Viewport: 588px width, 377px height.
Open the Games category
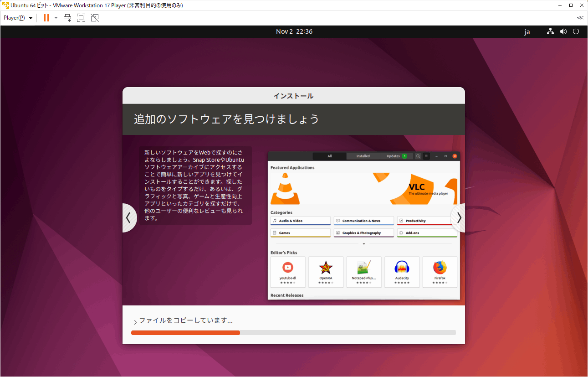coord(301,233)
